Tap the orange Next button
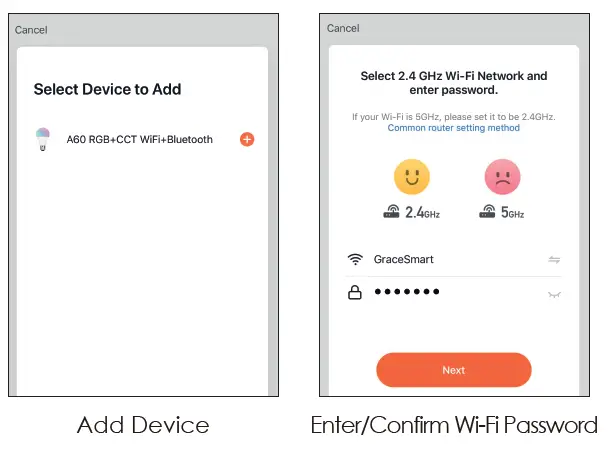The image size is (610, 450). click(454, 370)
